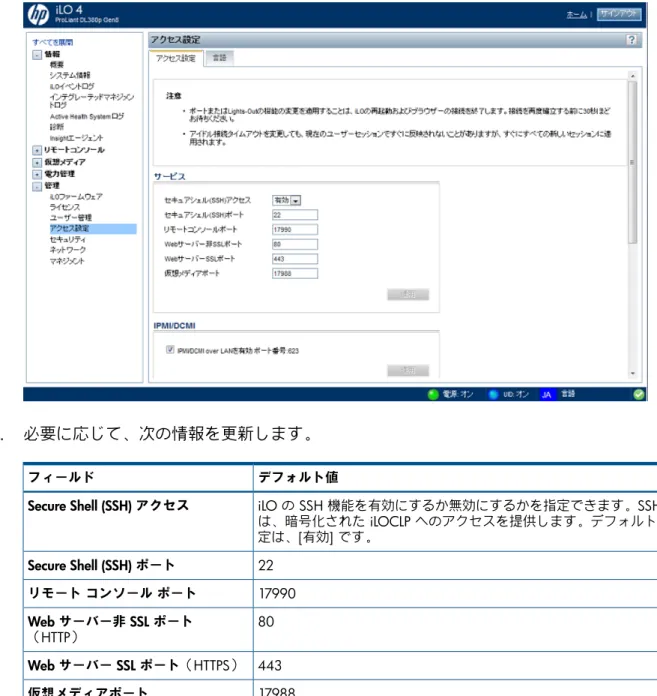Open Insightエージェント in the navigation tree
This screenshot has height=696, width=657.
[76, 138]
